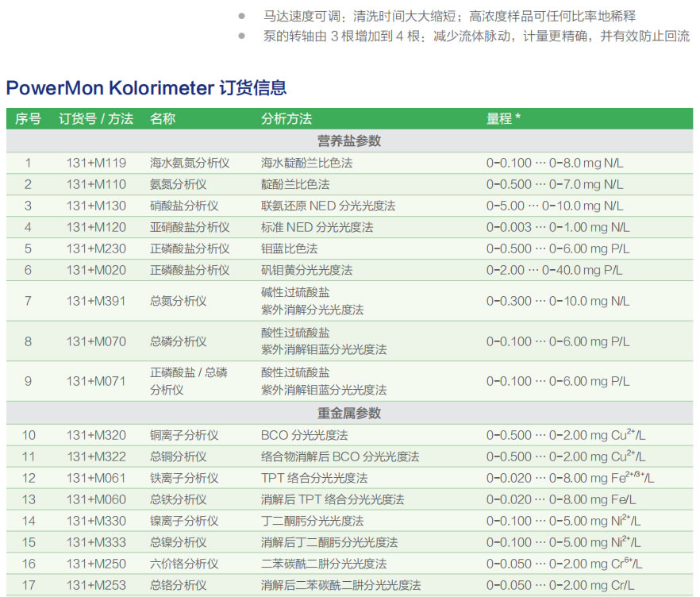Select the method "络合物消解后 BCO 分光光度法"
This screenshot has height=597, width=700.
pyautogui.click(x=340, y=456)
